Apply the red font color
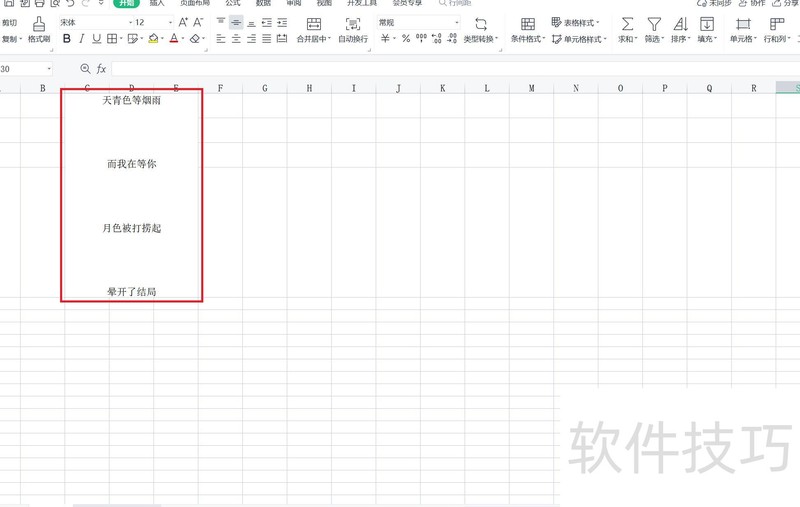800x507 pixels. click(174, 39)
